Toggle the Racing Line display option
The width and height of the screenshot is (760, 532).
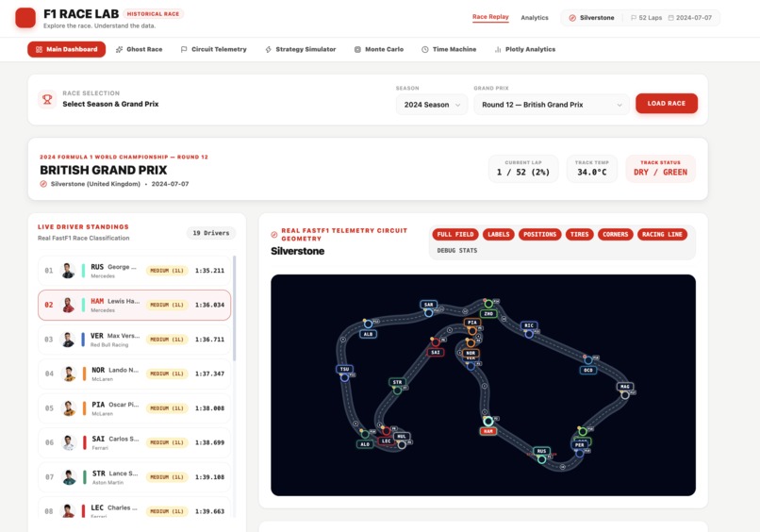click(662, 234)
